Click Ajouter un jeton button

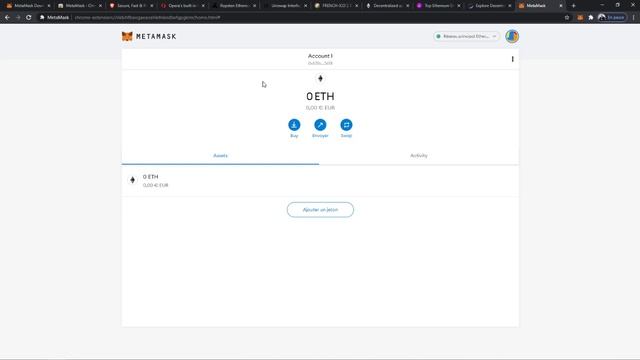[320, 210]
